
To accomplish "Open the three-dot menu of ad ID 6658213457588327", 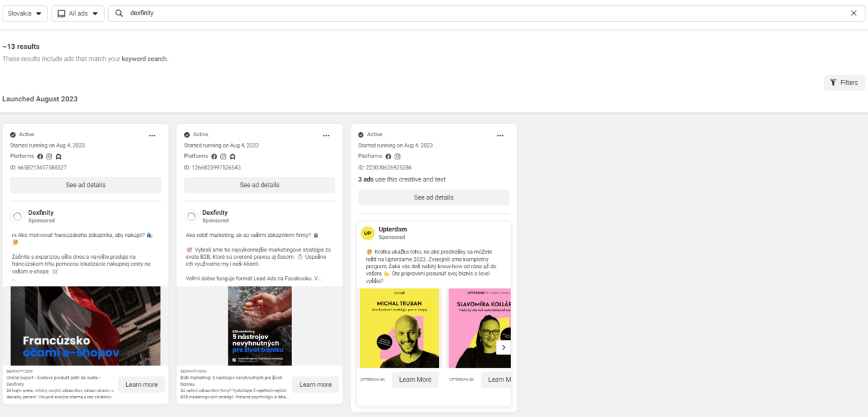I will pos(152,135).
